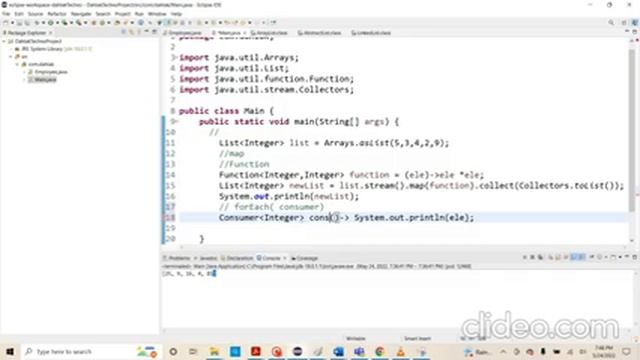Click the Function<Integer,Integer> line 14
The width and height of the screenshot is (640, 360).
(351, 175)
